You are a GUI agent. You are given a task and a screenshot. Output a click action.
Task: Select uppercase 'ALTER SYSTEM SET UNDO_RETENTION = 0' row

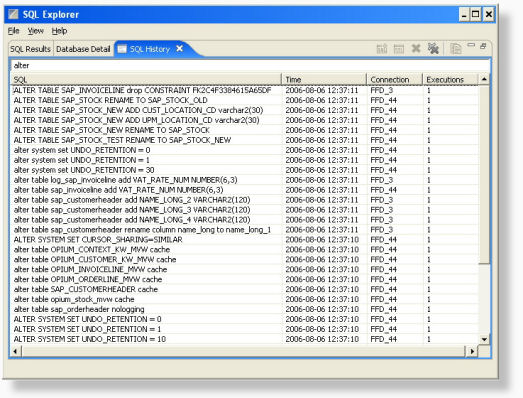click(x=245, y=319)
